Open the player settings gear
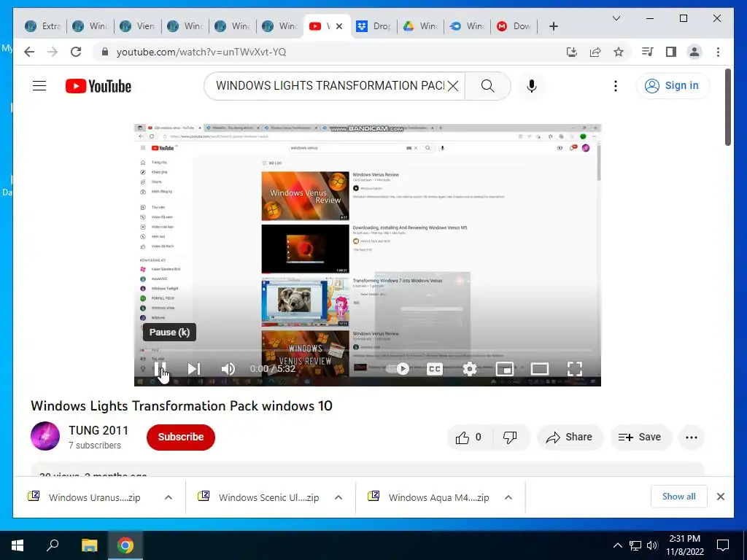 [470, 368]
